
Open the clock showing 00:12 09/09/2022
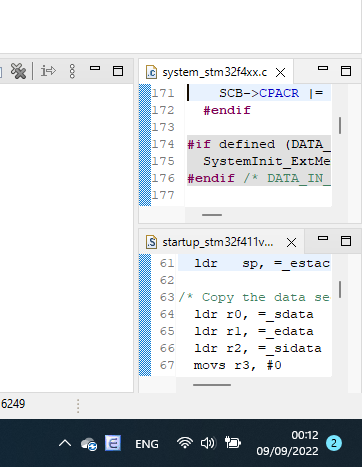(x=287, y=443)
